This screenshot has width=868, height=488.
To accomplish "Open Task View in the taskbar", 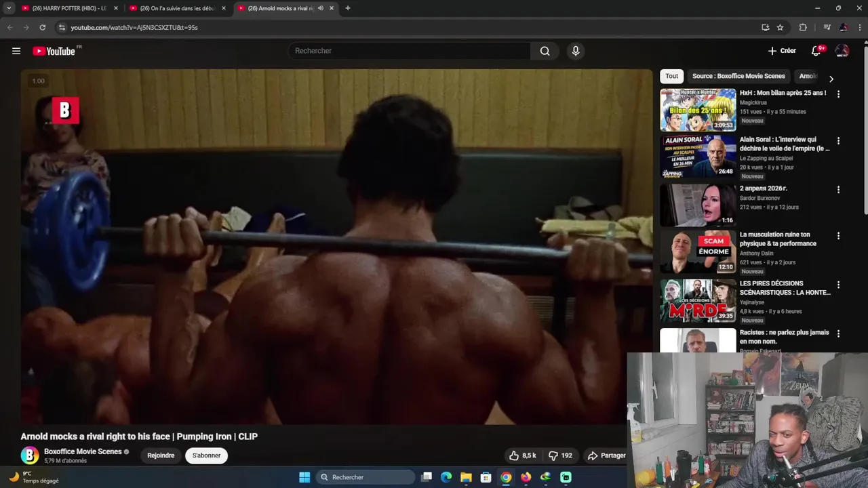I will [x=427, y=477].
